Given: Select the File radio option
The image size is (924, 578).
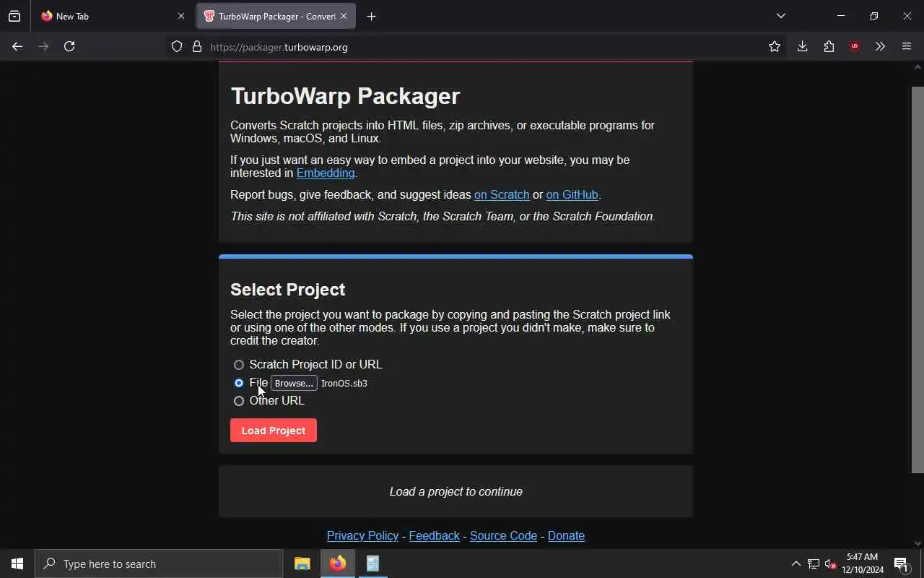Looking at the screenshot, I should pos(239,383).
